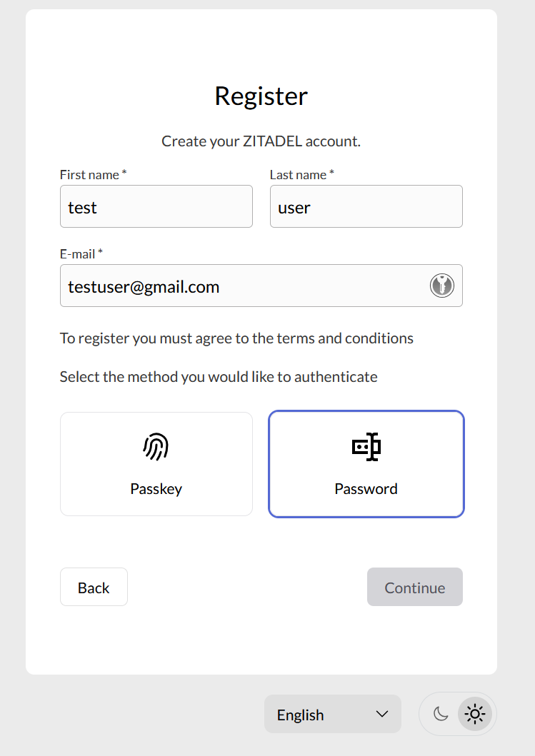Open the English language dropdown
This screenshot has height=756, width=535.
pos(332,714)
